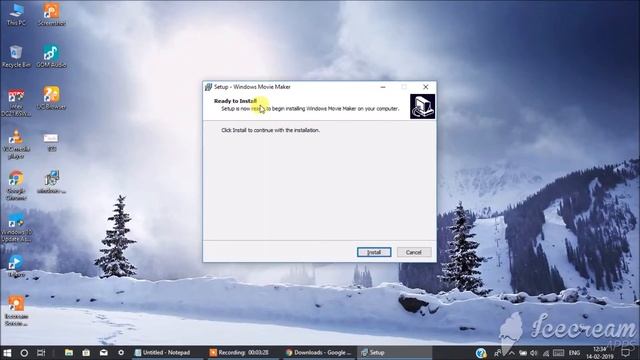Viewport: 640px width, 360px height.
Task: Select the windows movie maker installer desktop file
Action: coord(51,182)
